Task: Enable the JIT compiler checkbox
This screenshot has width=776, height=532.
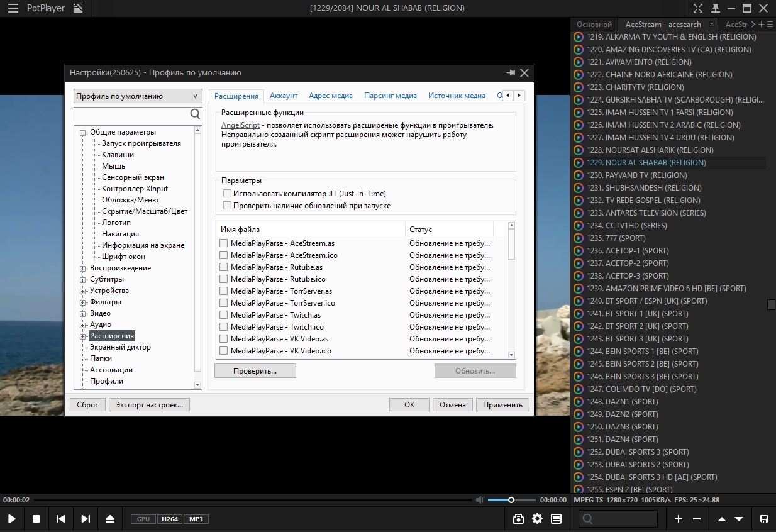Action: pos(228,194)
